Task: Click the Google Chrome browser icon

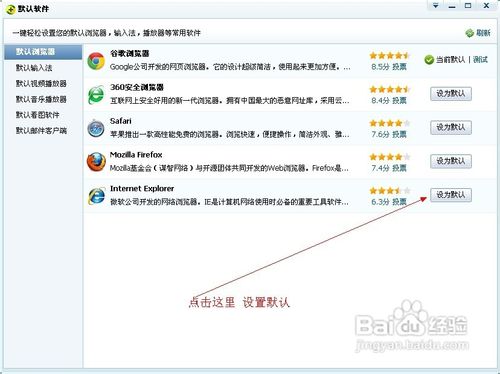Action: (96, 61)
